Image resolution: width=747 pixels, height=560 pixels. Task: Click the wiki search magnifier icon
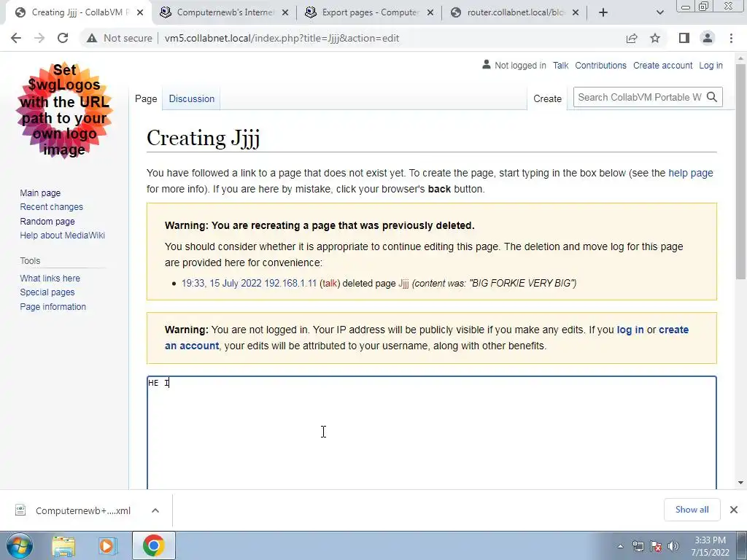click(712, 97)
